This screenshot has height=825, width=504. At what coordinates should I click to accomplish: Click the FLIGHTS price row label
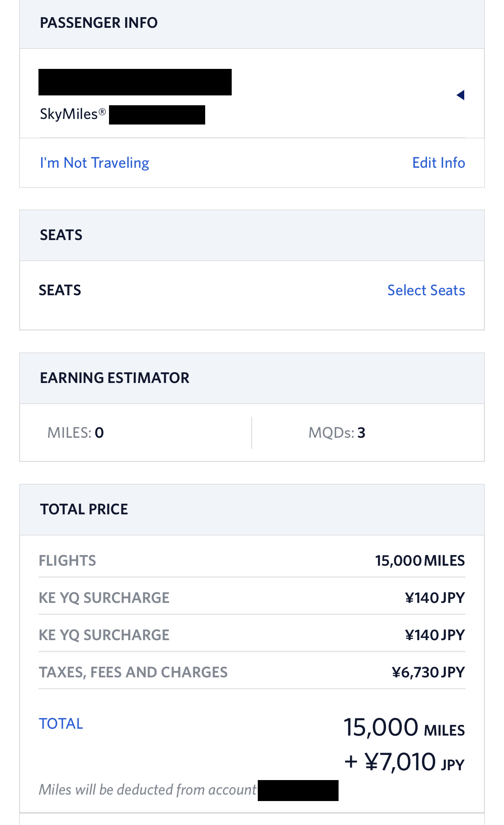tap(68, 561)
